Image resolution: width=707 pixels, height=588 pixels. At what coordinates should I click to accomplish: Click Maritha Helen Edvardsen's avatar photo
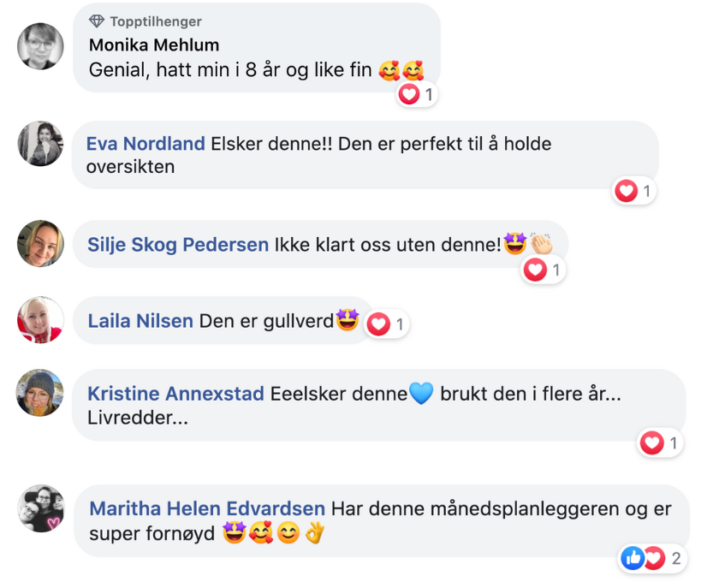tap(40, 508)
